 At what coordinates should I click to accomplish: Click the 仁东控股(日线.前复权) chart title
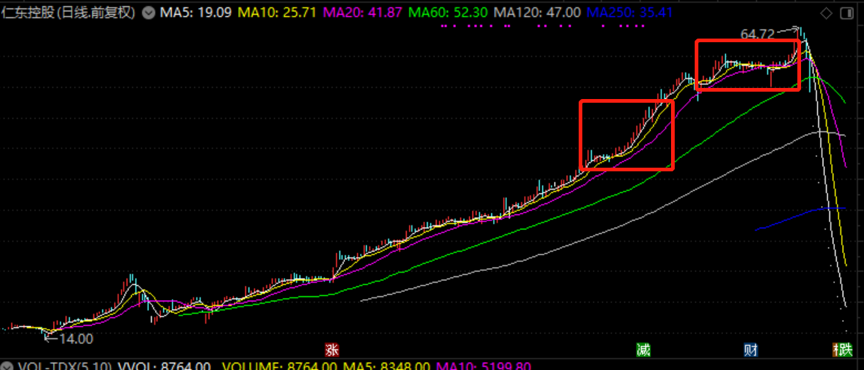pos(68,13)
